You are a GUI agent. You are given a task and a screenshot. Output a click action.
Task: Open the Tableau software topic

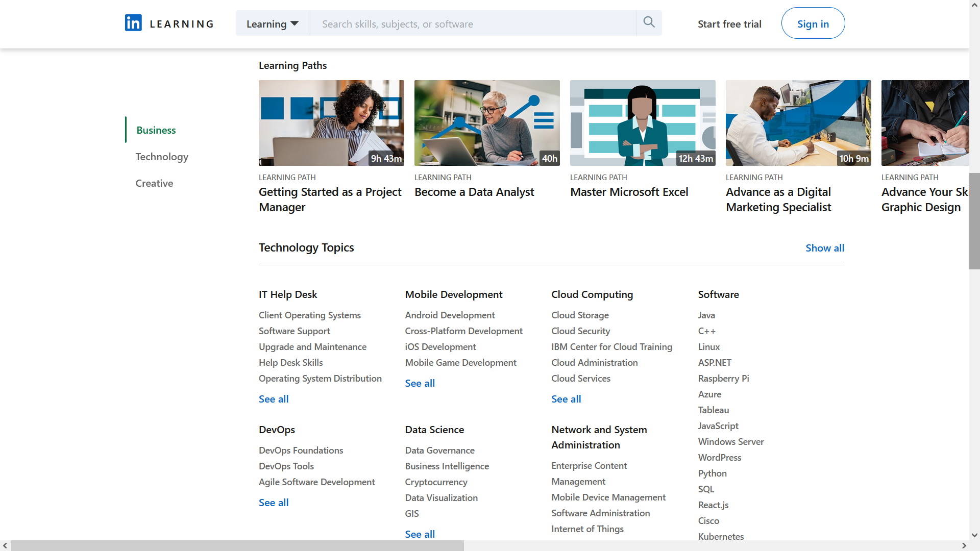714,410
